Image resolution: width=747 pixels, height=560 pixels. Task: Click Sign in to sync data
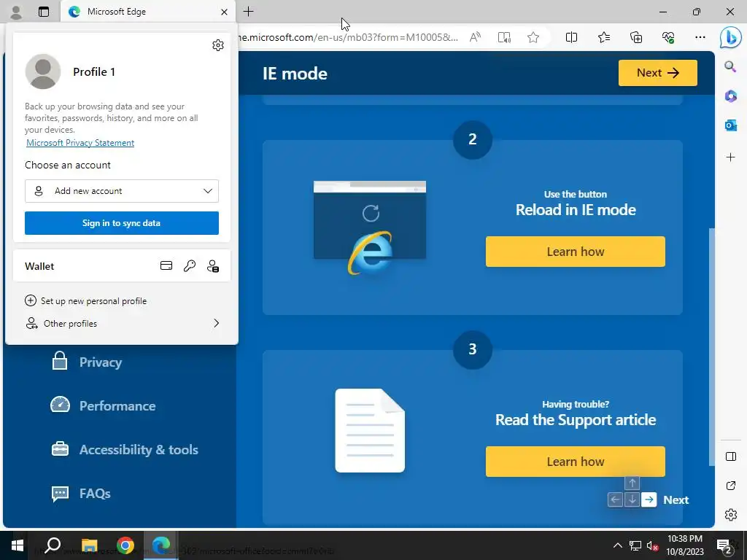click(122, 223)
